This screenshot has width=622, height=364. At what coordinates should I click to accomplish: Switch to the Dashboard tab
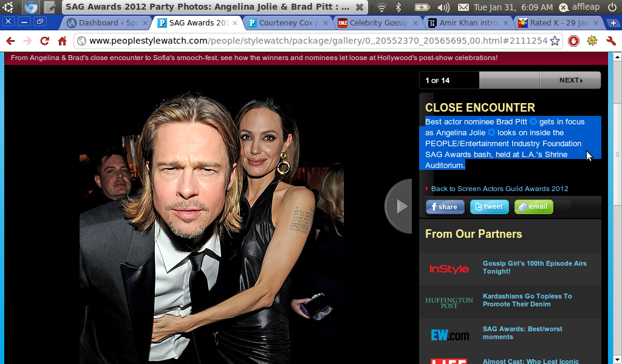(x=105, y=23)
